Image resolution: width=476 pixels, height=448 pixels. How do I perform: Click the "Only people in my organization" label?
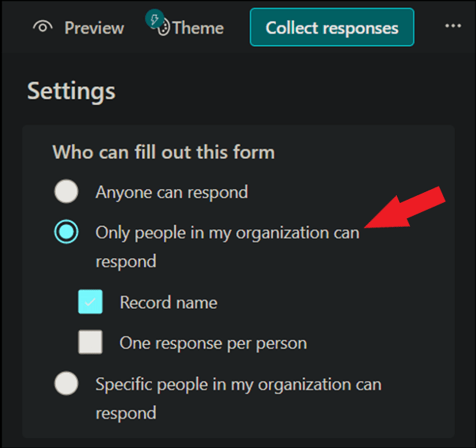click(227, 233)
